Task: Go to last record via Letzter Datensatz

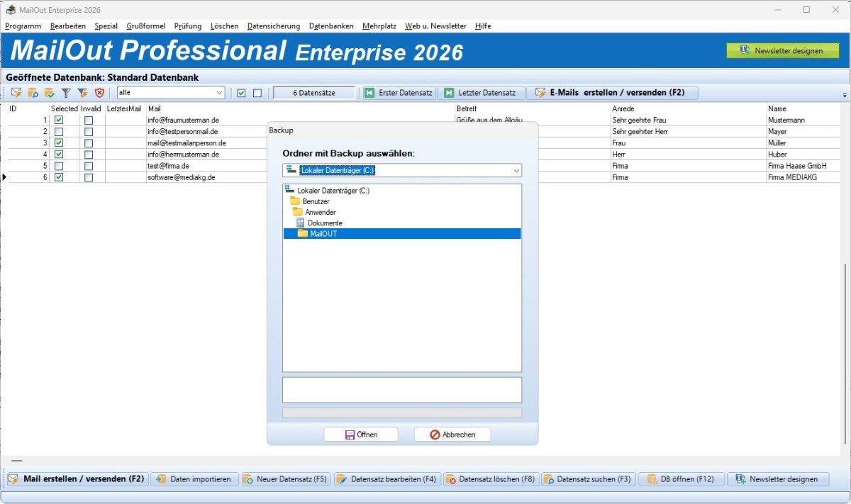Action: pos(480,93)
